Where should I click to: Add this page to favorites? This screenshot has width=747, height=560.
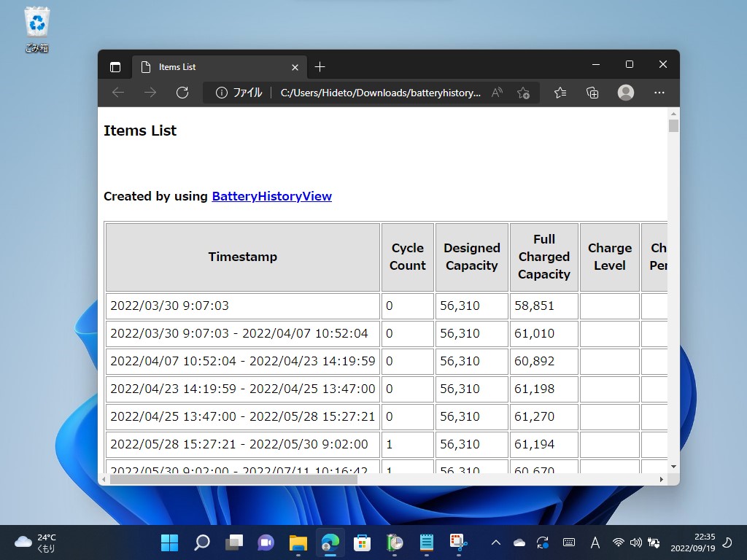click(x=523, y=93)
